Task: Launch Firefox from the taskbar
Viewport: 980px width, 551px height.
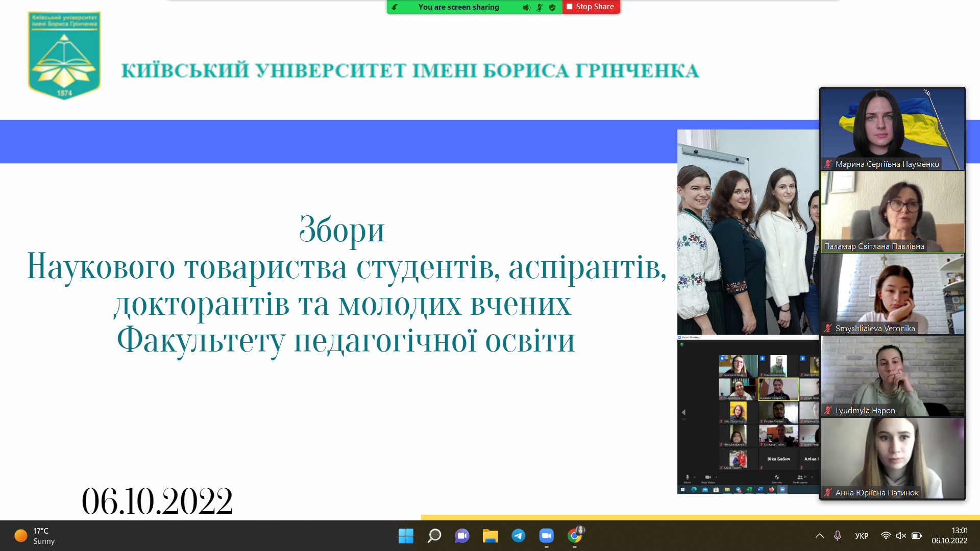Action: pos(772,490)
